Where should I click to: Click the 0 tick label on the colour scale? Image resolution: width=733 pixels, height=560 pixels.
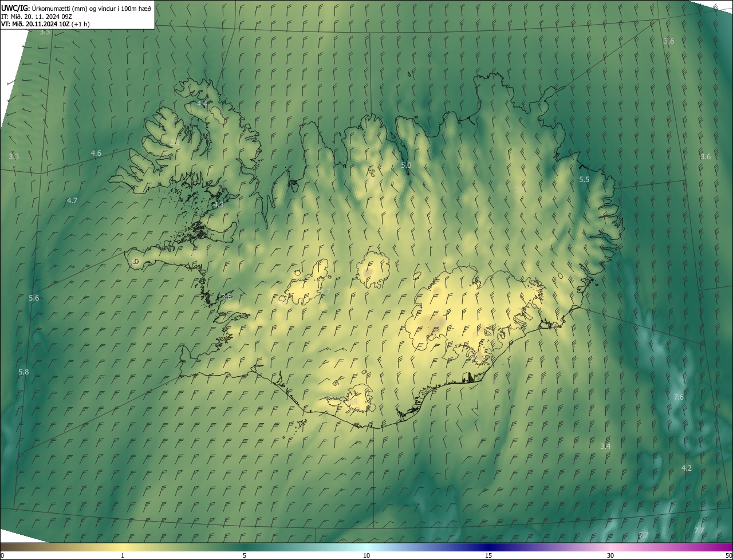tap(2, 555)
